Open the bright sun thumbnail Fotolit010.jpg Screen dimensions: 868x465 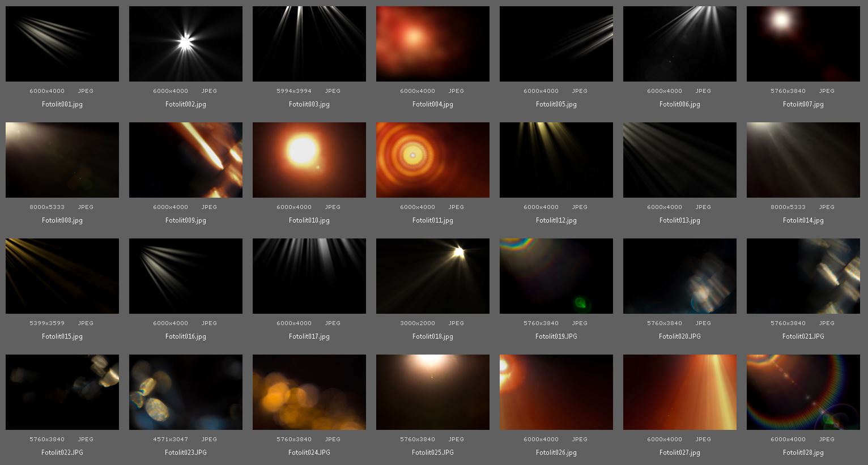[309, 160]
